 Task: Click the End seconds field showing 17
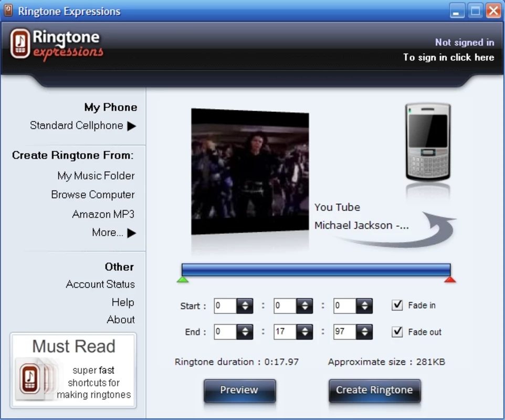point(286,332)
